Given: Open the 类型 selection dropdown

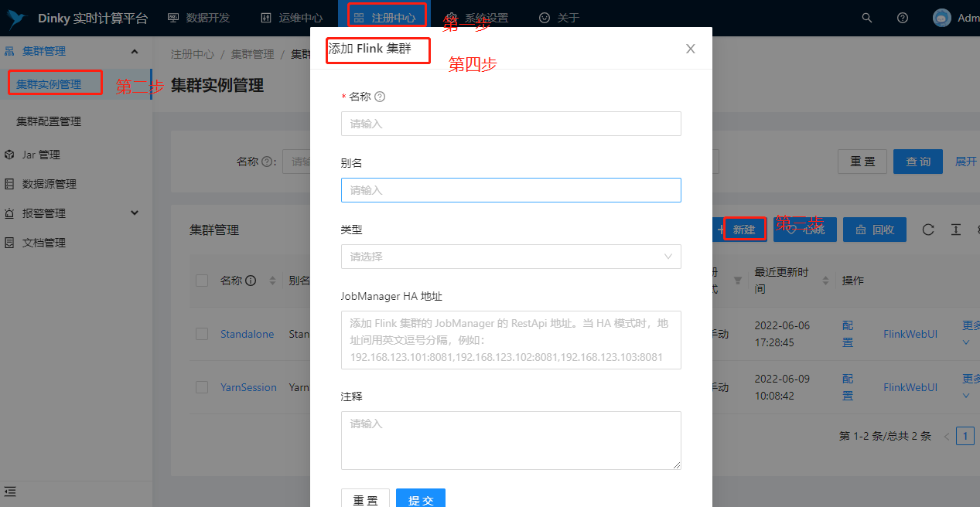Looking at the screenshot, I should [510, 256].
